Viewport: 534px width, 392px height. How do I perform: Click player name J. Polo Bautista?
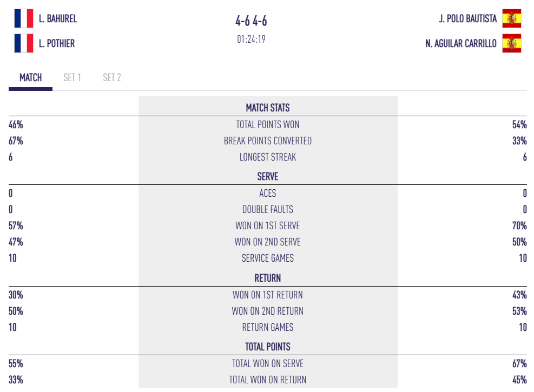click(x=467, y=18)
